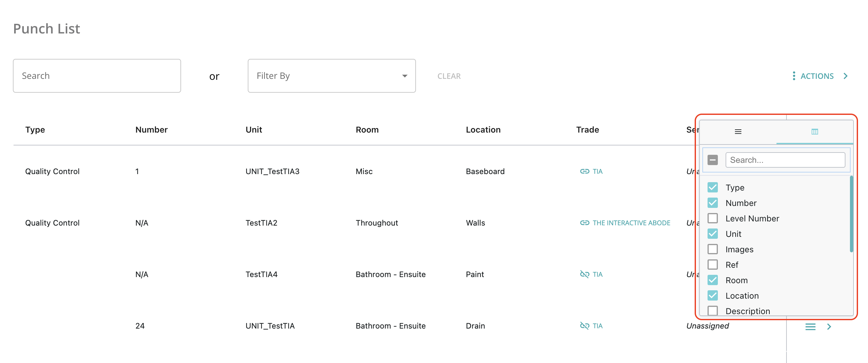
Task: Click the unlinked trade icon in Drain row
Action: coord(584,326)
